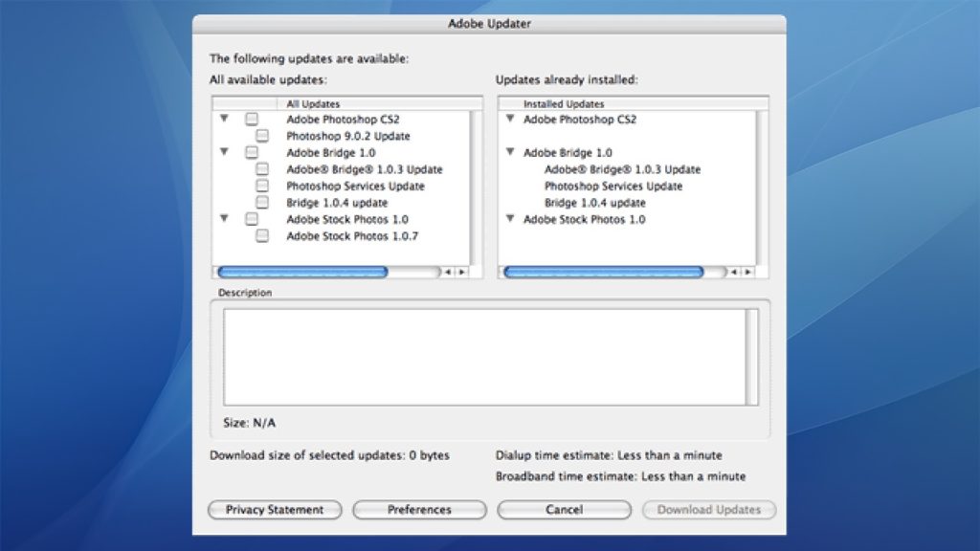Screen dimensions: 980x551
Task: Select 'Adobe Stock Photos 1.0' label in available updates
Action: point(346,219)
